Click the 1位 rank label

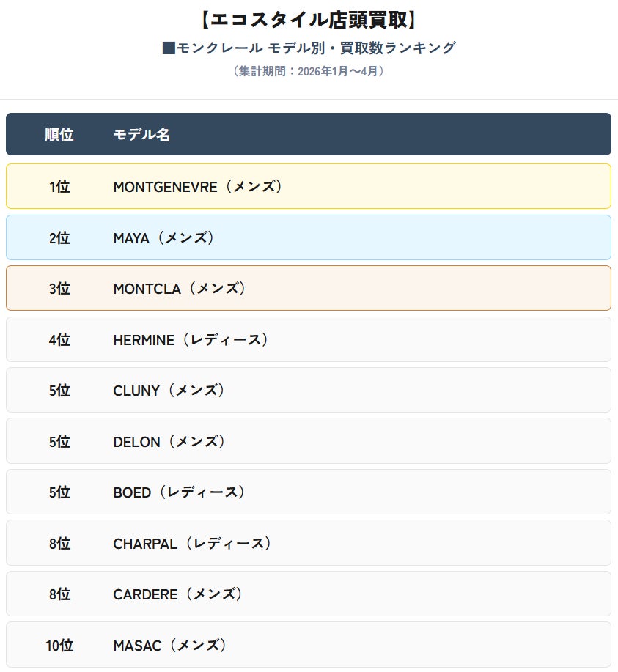coord(59,186)
